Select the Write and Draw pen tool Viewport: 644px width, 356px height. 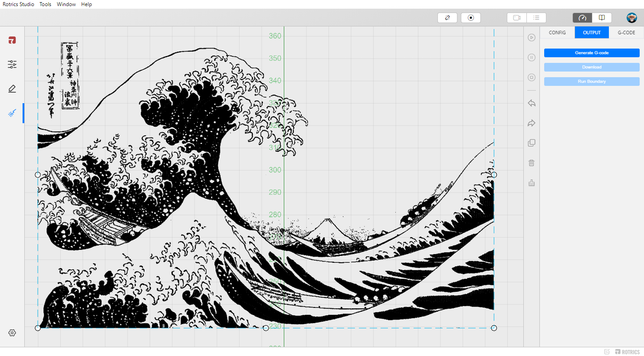(x=12, y=89)
